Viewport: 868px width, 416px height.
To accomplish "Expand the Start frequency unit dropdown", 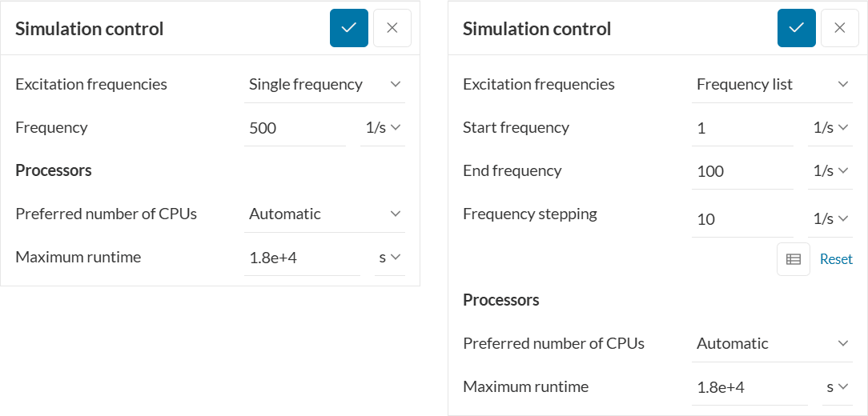I will coord(830,127).
